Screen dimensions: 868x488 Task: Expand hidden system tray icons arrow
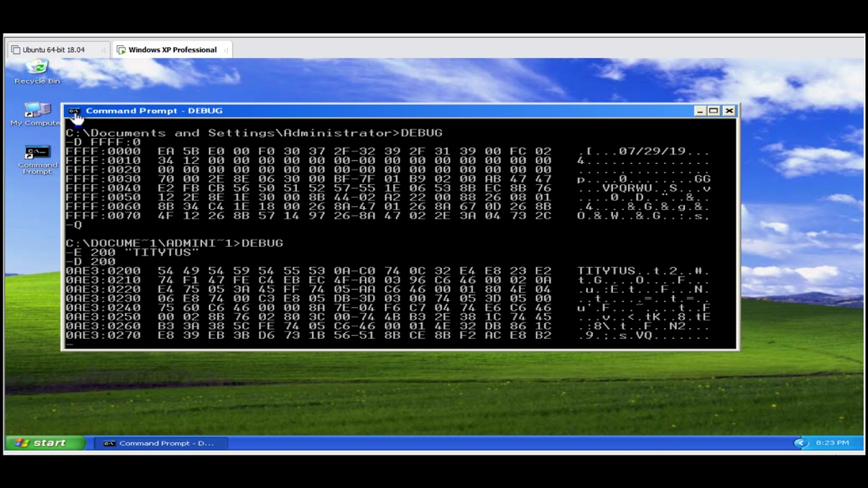[801, 443]
